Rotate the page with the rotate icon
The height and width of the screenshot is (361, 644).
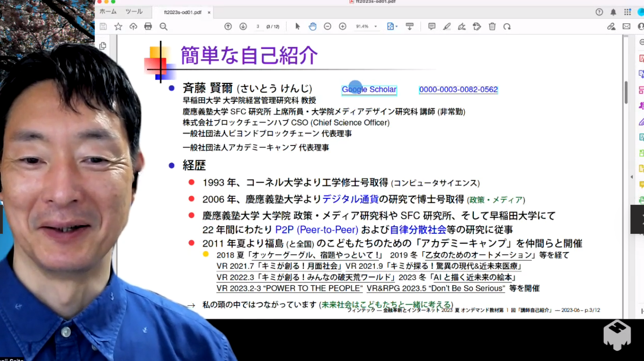pos(507,27)
